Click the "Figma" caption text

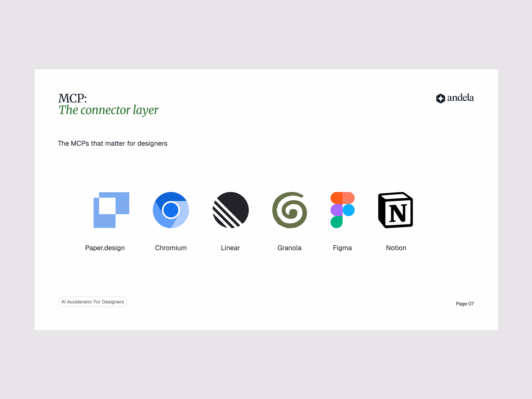point(342,248)
